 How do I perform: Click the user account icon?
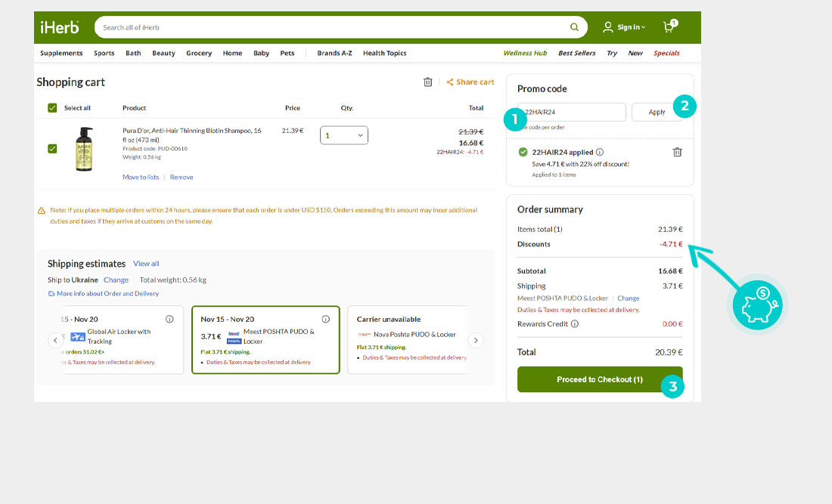607,27
